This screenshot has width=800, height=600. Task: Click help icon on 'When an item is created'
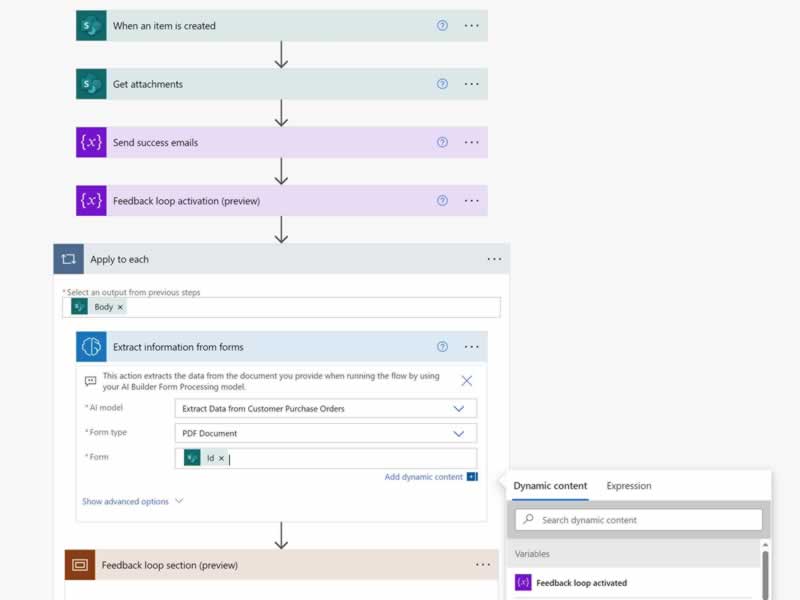point(442,26)
